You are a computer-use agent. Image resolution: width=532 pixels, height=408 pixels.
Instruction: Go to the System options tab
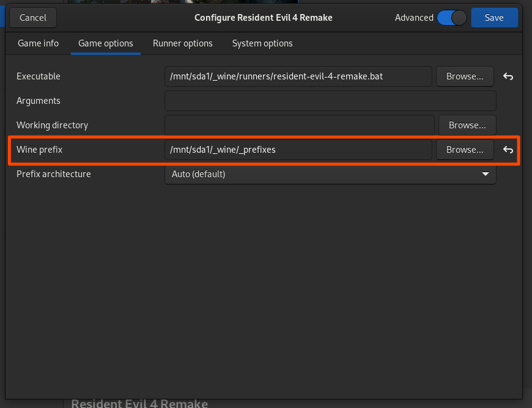tap(262, 43)
